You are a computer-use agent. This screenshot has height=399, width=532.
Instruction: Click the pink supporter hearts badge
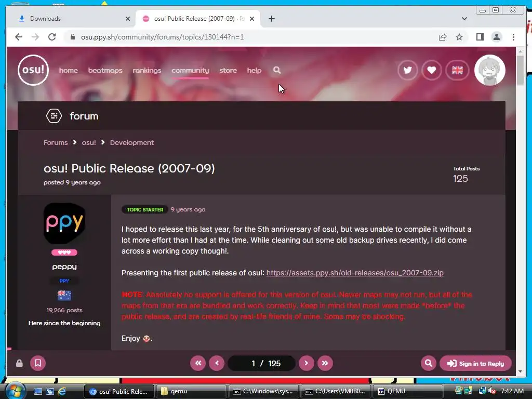[x=64, y=252]
